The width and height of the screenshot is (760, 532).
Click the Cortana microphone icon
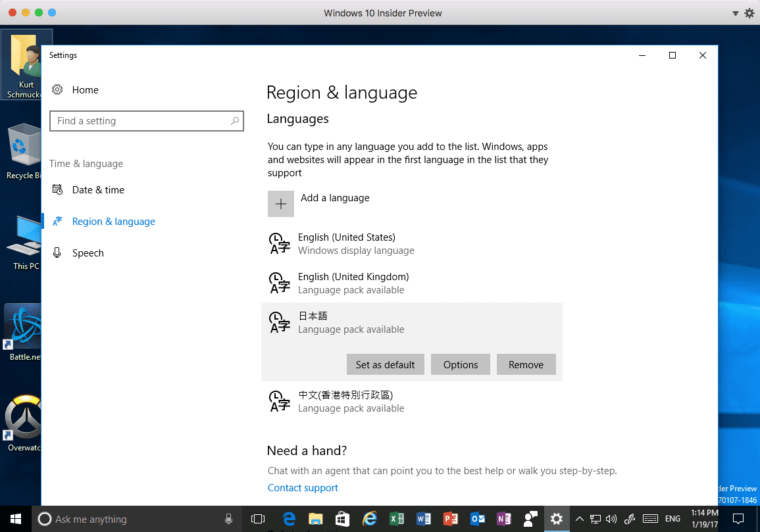pyautogui.click(x=229, y=519)
